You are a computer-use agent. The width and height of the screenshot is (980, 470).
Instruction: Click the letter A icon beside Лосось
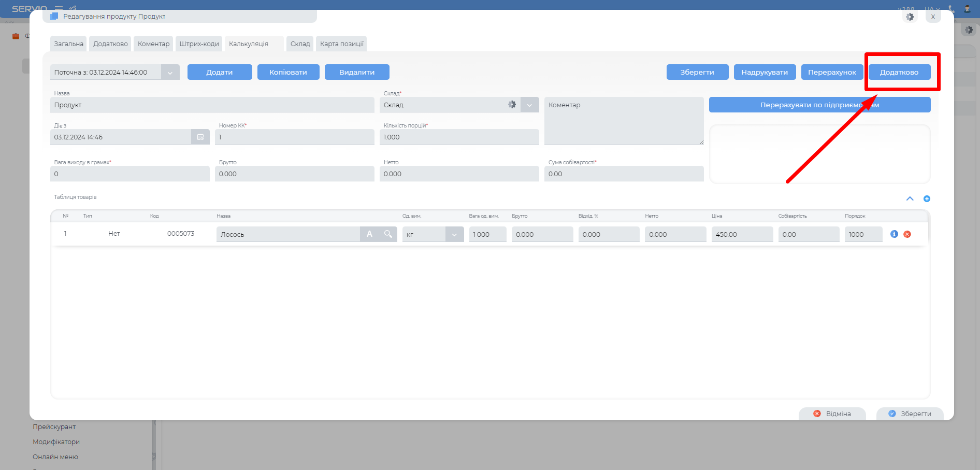click(369, 234)
